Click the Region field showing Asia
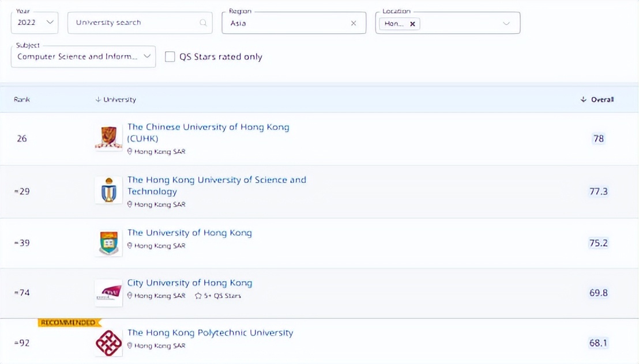639x364 pixels. (294, 23)
